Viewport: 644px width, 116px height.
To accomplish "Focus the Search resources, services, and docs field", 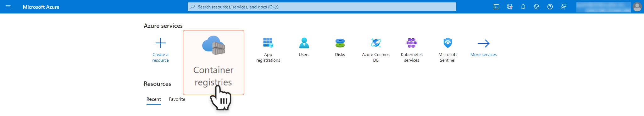I will coord(322,7).
